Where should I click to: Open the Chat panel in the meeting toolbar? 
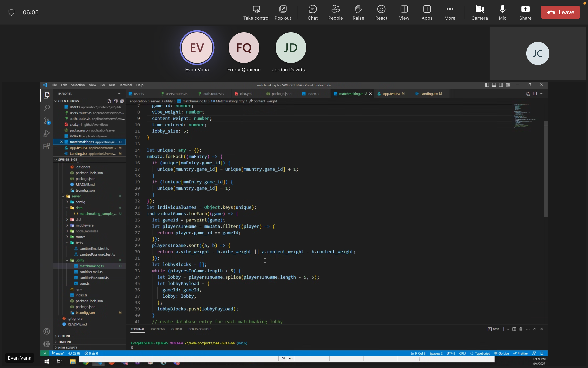click(312, 13)
